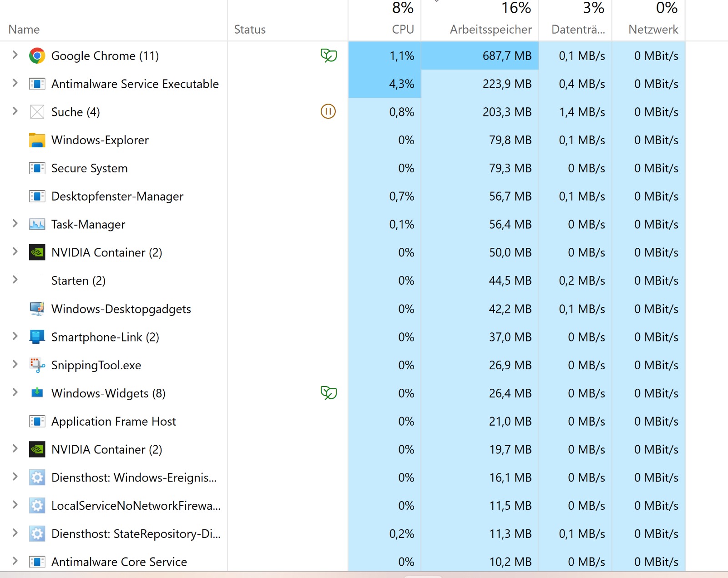728x578 pixels.
Task: Click the Antimalware Service Executable icon
Action: [x=37, y=84]
